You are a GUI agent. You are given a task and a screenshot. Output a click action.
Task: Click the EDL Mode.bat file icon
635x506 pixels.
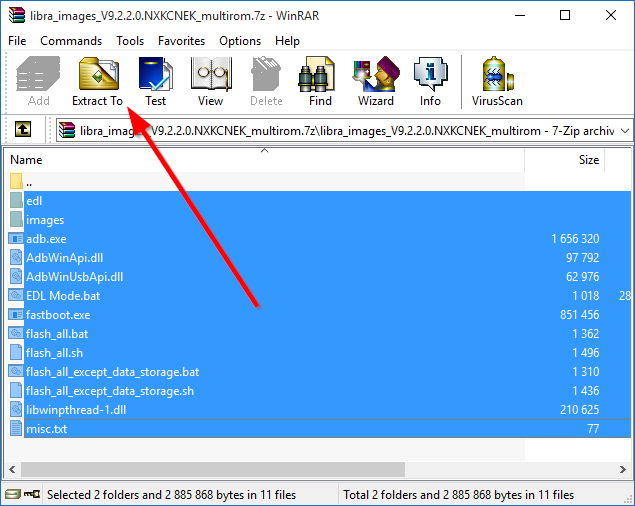(x=16, y=295)
